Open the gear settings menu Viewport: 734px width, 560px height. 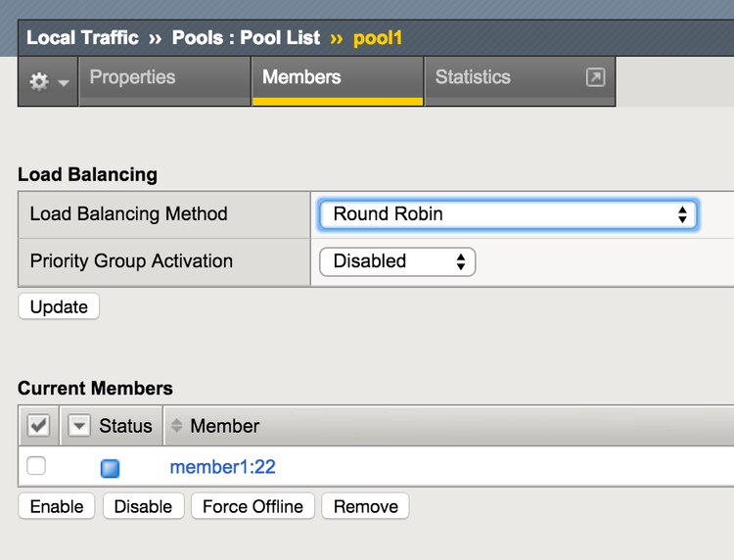tap(48, 82)
